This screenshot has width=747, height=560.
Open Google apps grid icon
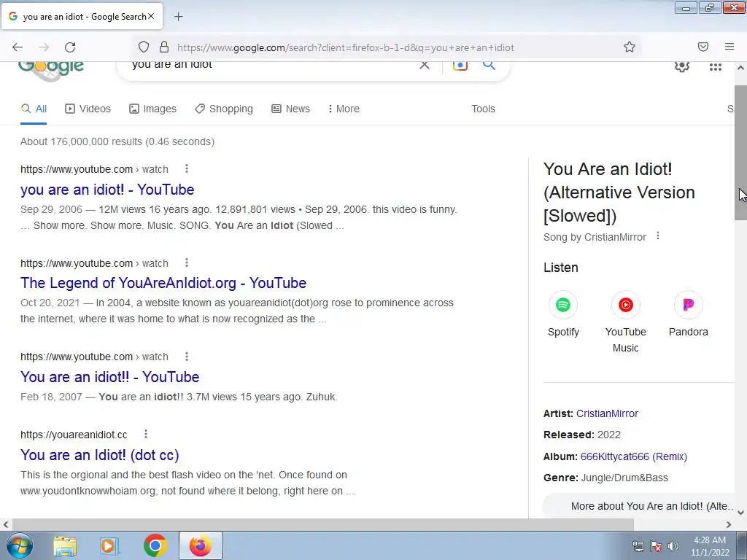pyautogui.click(x=715, y=67)
